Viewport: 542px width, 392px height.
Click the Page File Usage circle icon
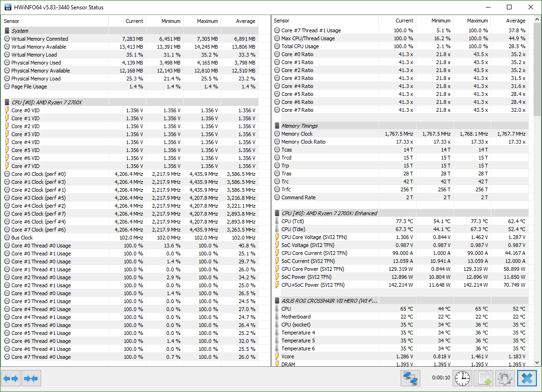[7, 87]
